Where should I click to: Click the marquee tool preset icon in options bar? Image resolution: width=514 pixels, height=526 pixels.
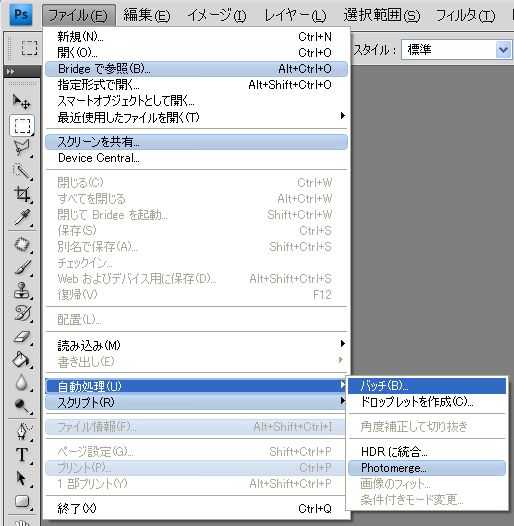[29, 48]
